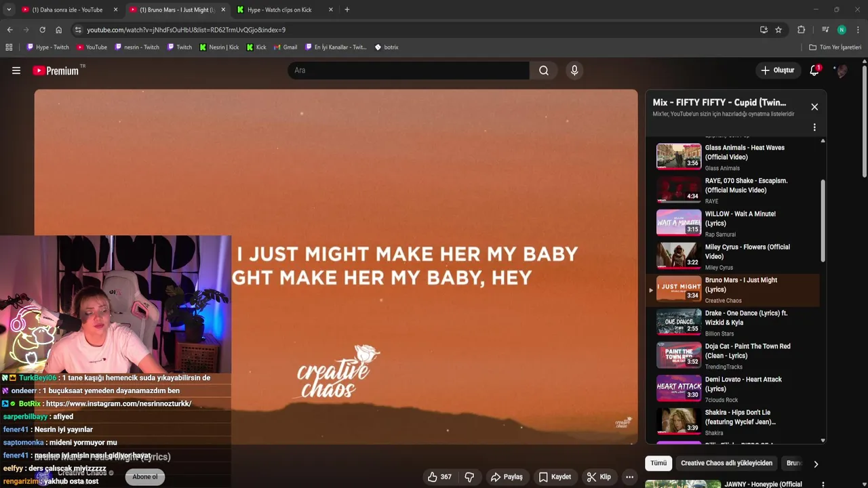The height and width of the screenshot is (488, 868).
Task: Open Chrome three-dot menu
Action: pyautogui.click(x=859, y=30)
